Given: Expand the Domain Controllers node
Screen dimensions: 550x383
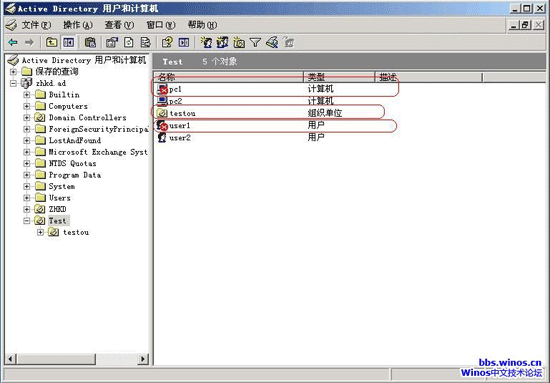Looking at the screenshot, I should [x=27, y=118].
